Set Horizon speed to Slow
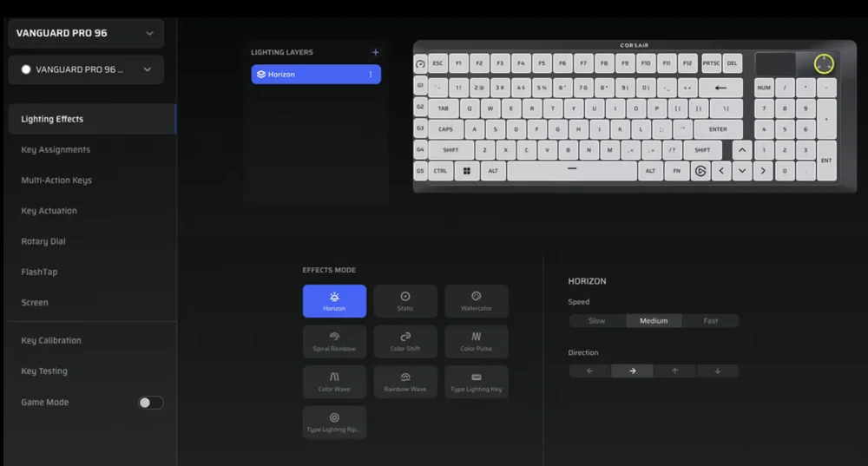The height and width of the screenshot is (466, 868). (x=597, y=321)
